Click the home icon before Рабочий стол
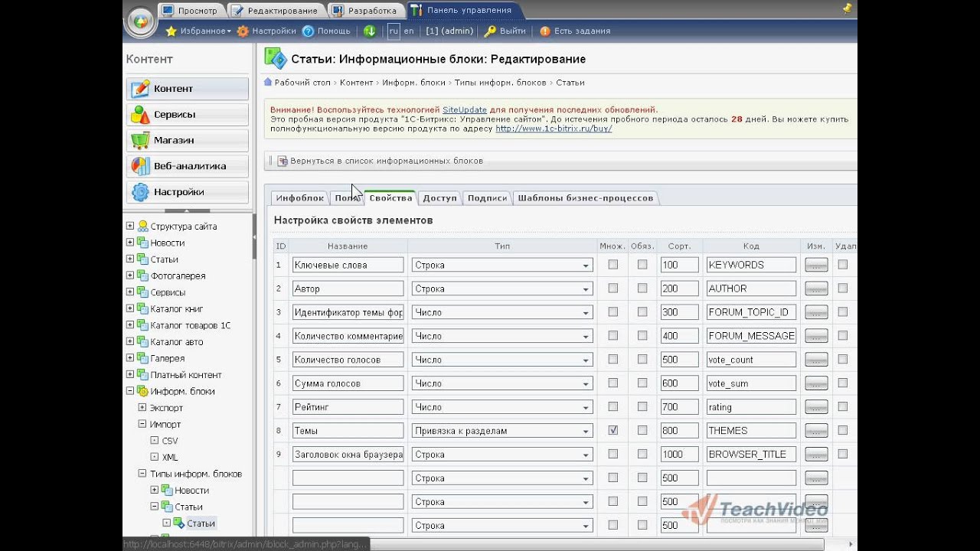This screenshot has height=551, width=980. coord(268,82)
